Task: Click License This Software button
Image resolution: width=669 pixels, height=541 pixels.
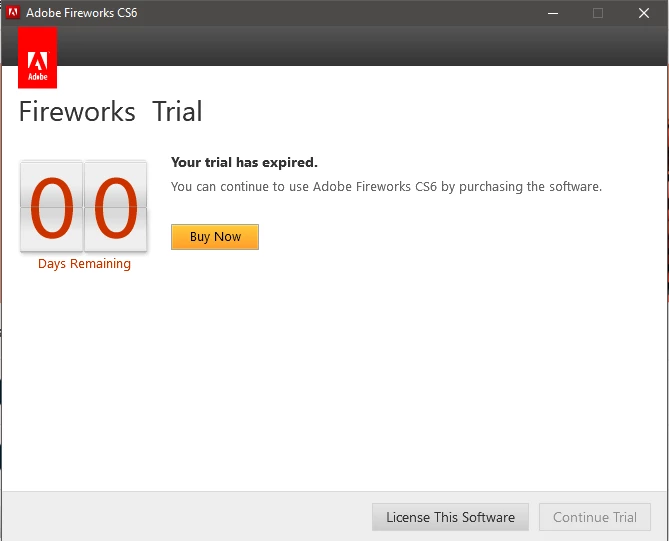Action: pos(450,517)
